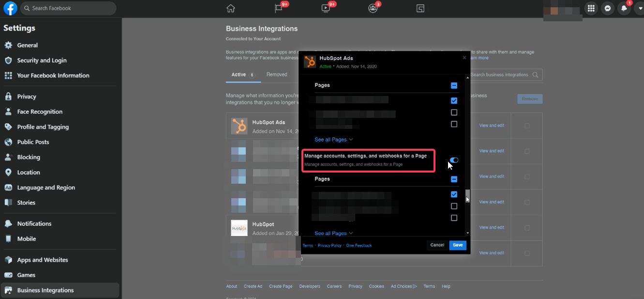
Task: Open the Developers footer link
Action: tap(310, 286)
